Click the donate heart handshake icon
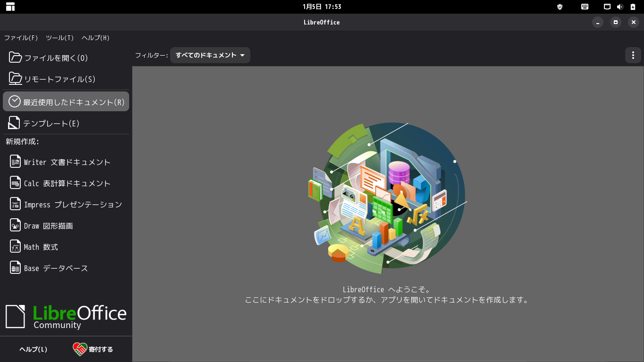Viewport: 644px width, 362px height. (x=80, y=349)
